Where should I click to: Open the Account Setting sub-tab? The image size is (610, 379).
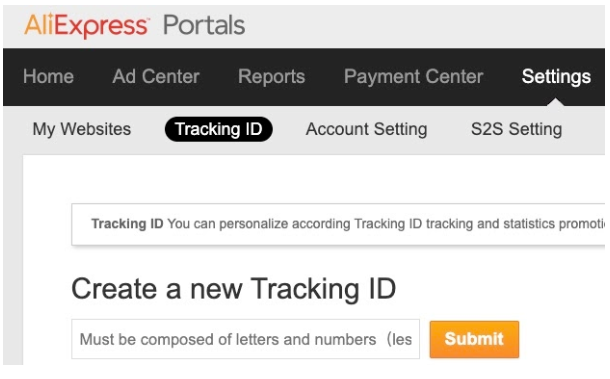[366, 129]
